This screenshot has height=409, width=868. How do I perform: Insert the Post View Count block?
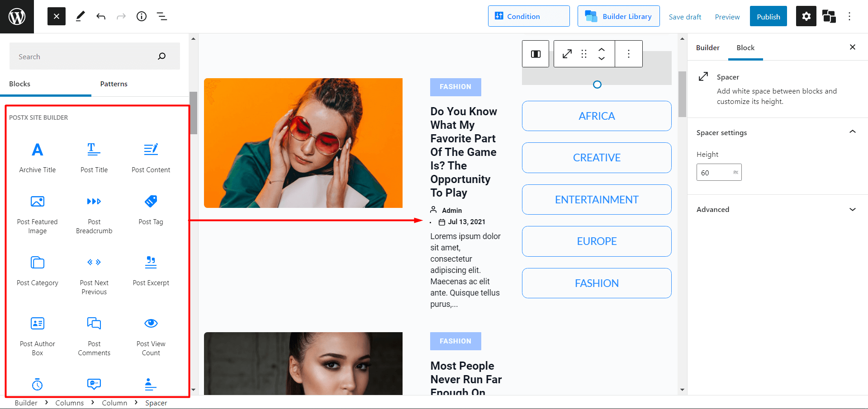[x=151, y=335]
